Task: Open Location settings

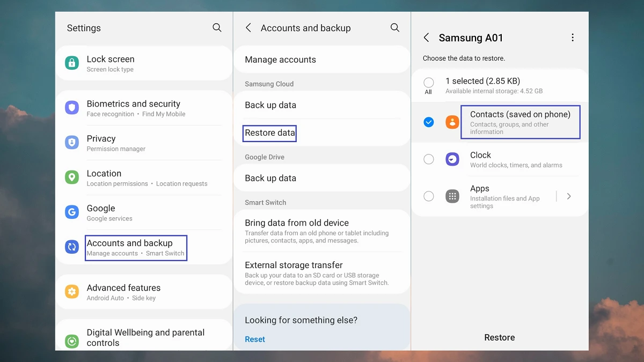Action: pos(144,178)
